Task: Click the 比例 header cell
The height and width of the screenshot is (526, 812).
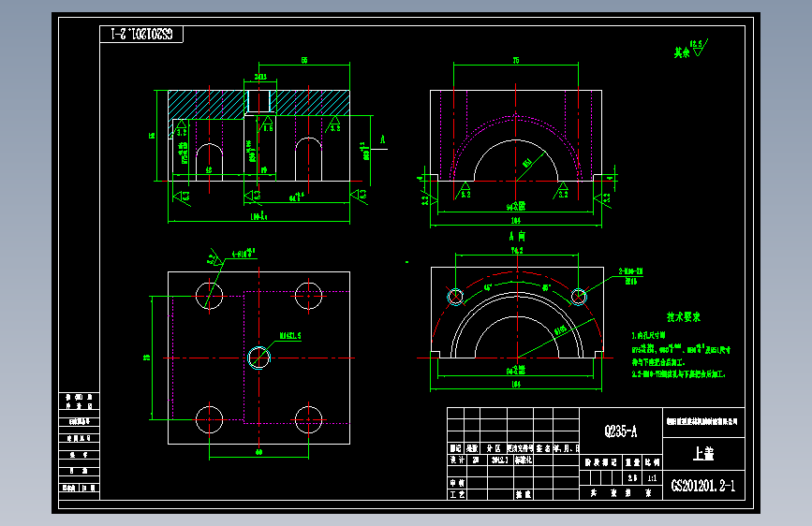Action: [653, 461]
